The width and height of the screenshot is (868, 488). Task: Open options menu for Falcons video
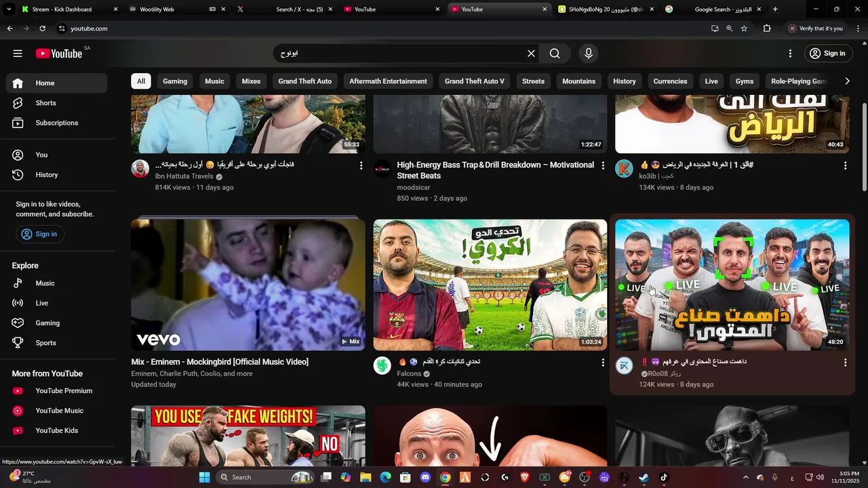tap(603, 363)
